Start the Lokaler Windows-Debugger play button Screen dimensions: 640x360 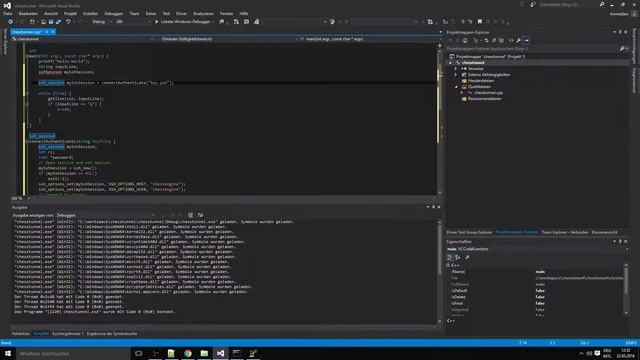pyautogui.click(x=156, y=22)
